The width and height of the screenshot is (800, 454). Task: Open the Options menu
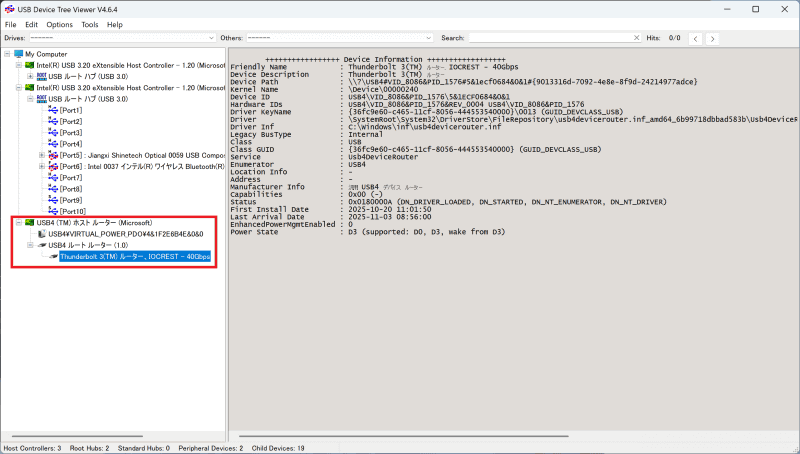point(60,24)
